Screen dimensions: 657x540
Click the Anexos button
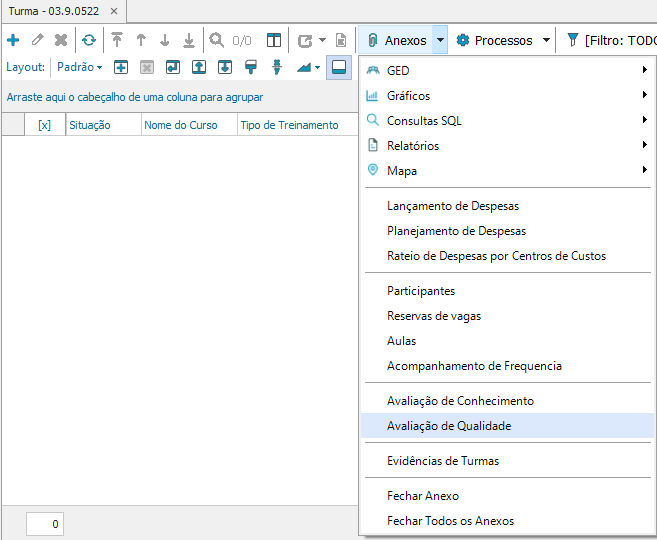pyautogui.click(x=396, y=41)
